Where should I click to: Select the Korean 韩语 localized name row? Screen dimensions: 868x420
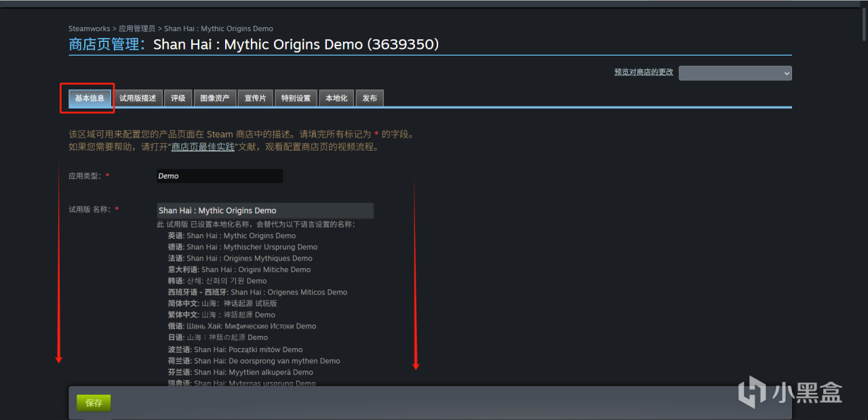(218, 281)
